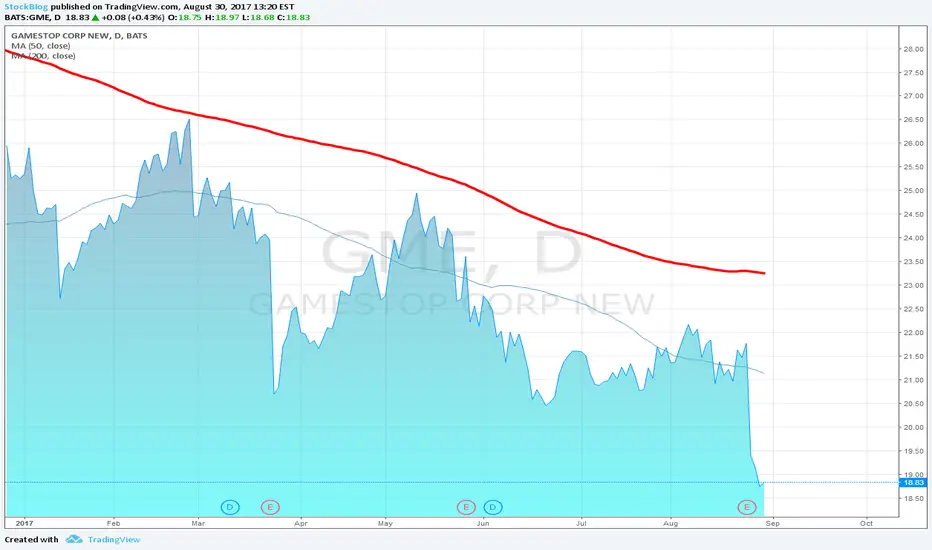Click the earnings marker in late May
Image resolution: width=932 pixels, height=550 pixels.
click(466, 507)
